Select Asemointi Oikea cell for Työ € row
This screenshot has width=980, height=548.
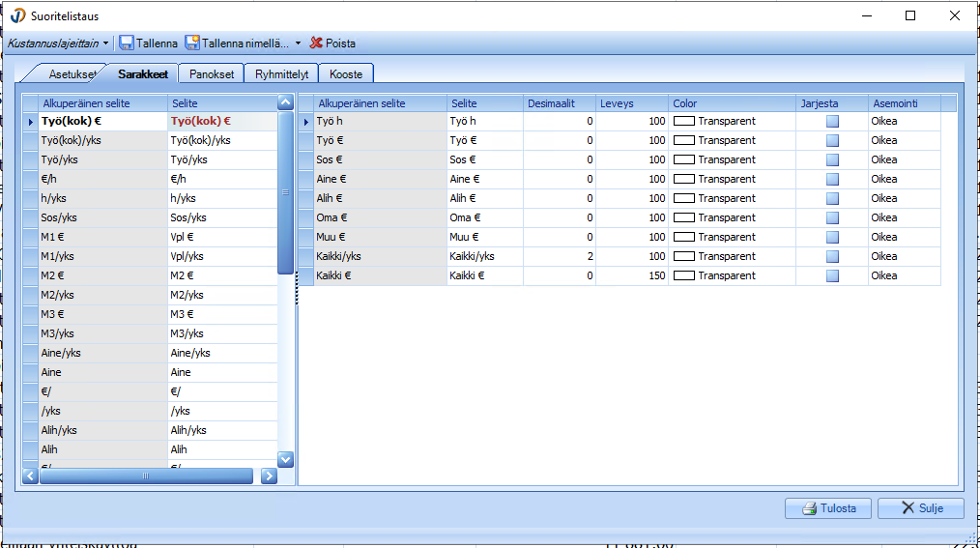[x=905, y=140]
